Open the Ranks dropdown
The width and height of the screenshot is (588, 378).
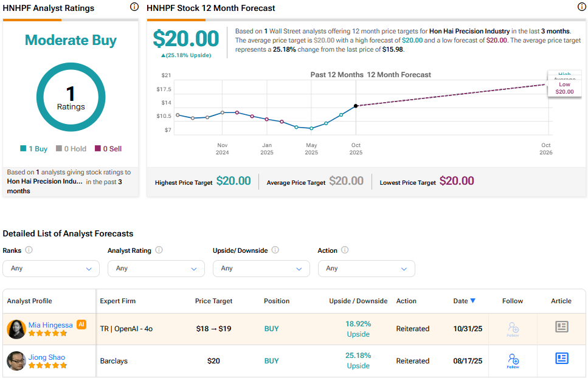(51, 268)
